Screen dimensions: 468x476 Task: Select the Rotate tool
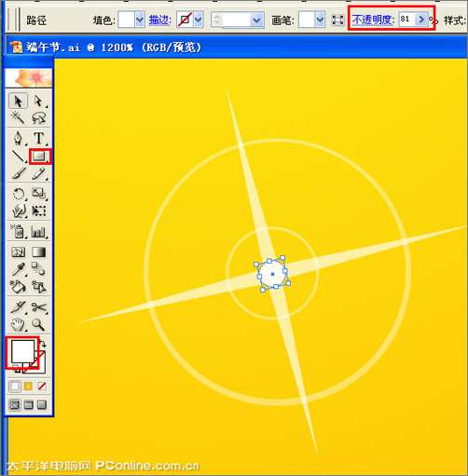(x=19, y=194)
